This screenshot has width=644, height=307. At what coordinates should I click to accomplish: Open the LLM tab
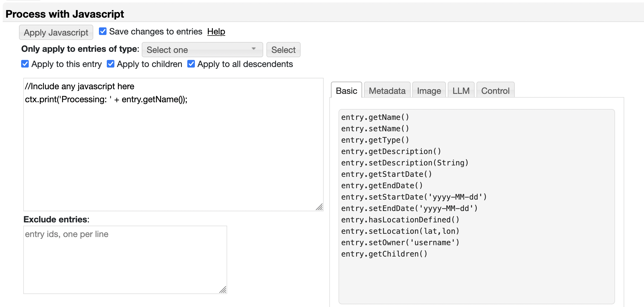click(x=461, y=91)
